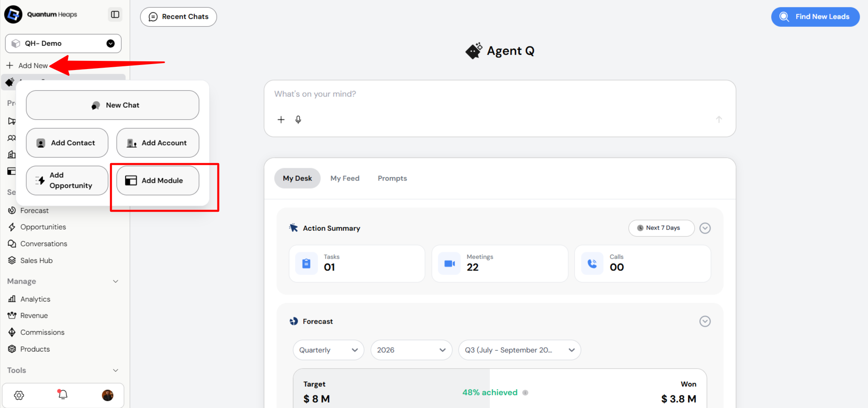The width and height of the screenshot is (868, 408).
Task: Open the Quarterly period dropdown
Action: [x=328, y=350]
